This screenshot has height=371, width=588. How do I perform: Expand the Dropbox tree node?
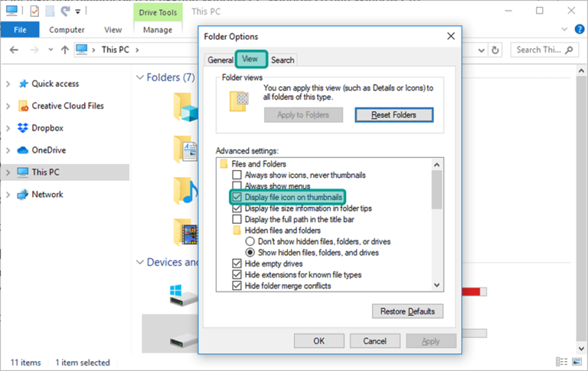[8, 128]
